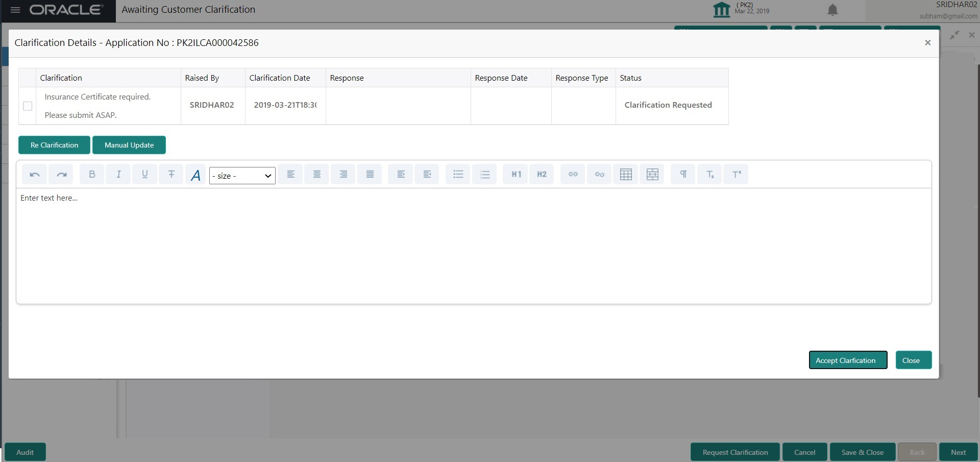Apply subscript formatting

[x=709, y=175]
